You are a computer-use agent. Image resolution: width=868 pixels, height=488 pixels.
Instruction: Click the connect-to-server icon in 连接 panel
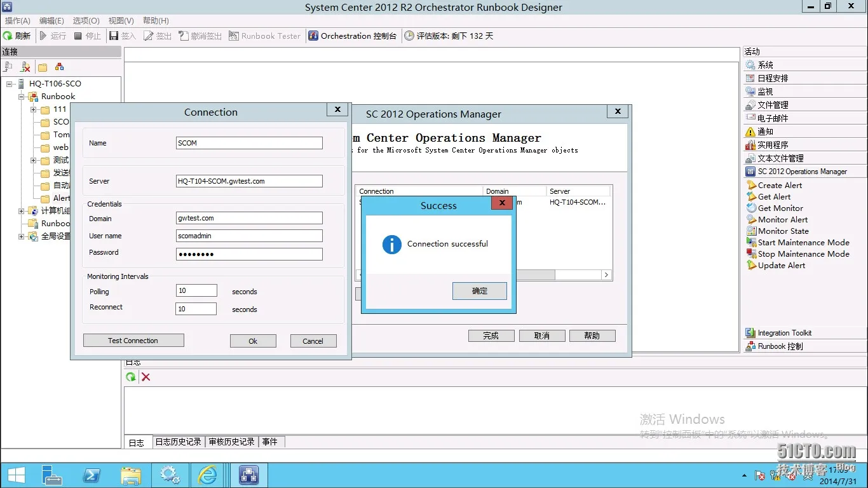coord(9,67)
